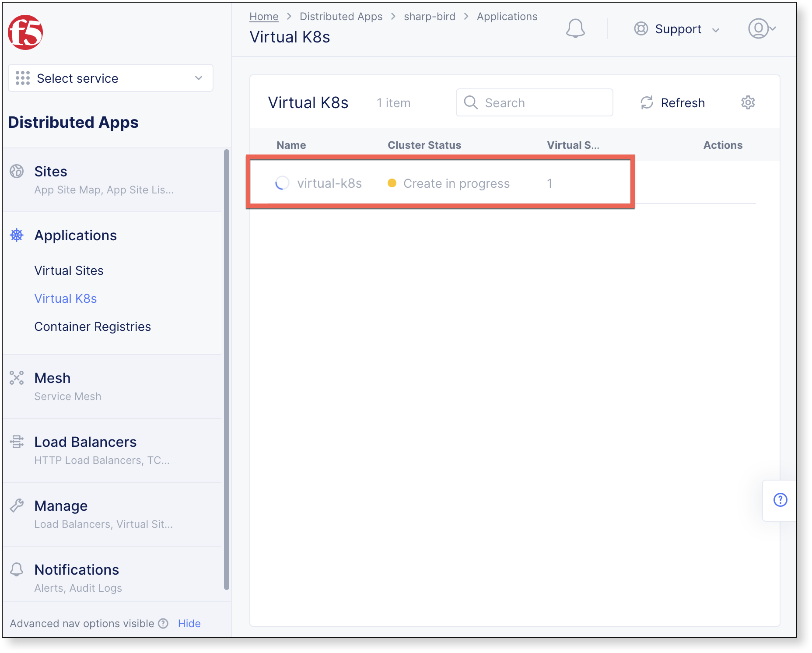The height and width of the screenshot is (653, 812).
Task: Click the Load Balancers icon
Action: coord(17,442)
